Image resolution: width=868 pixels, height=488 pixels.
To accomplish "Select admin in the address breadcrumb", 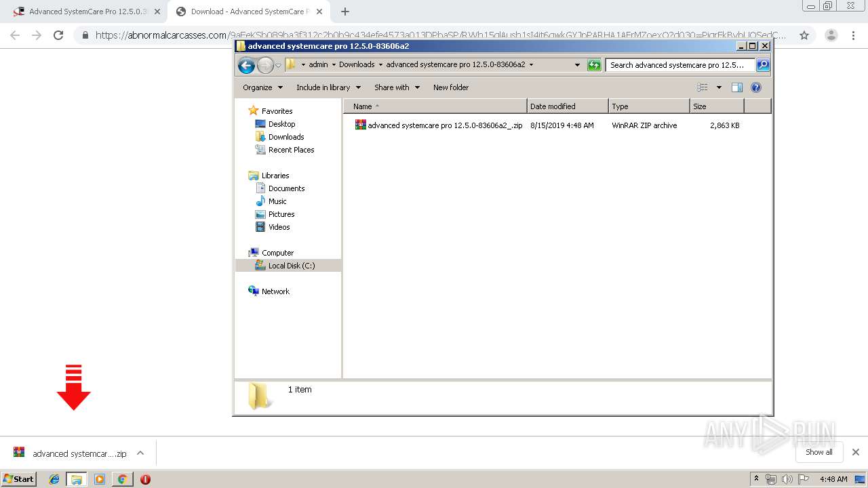I will [318, 65].
